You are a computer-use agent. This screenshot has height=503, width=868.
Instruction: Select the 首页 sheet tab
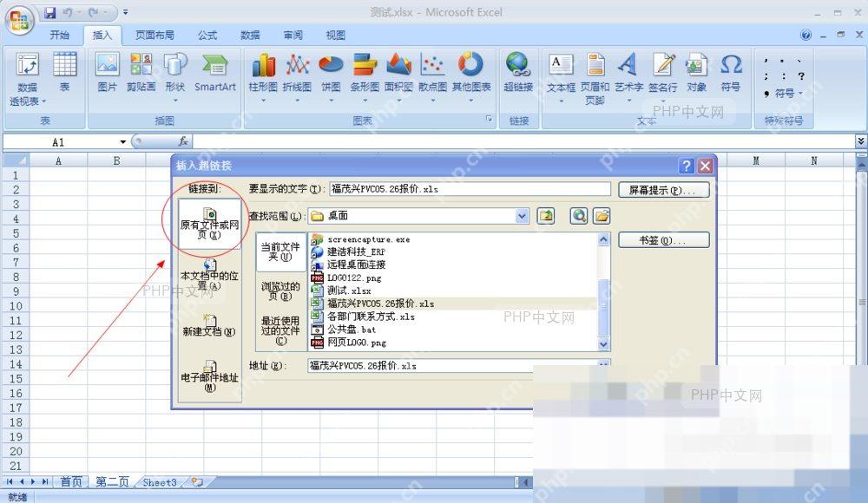coord(71,482)
